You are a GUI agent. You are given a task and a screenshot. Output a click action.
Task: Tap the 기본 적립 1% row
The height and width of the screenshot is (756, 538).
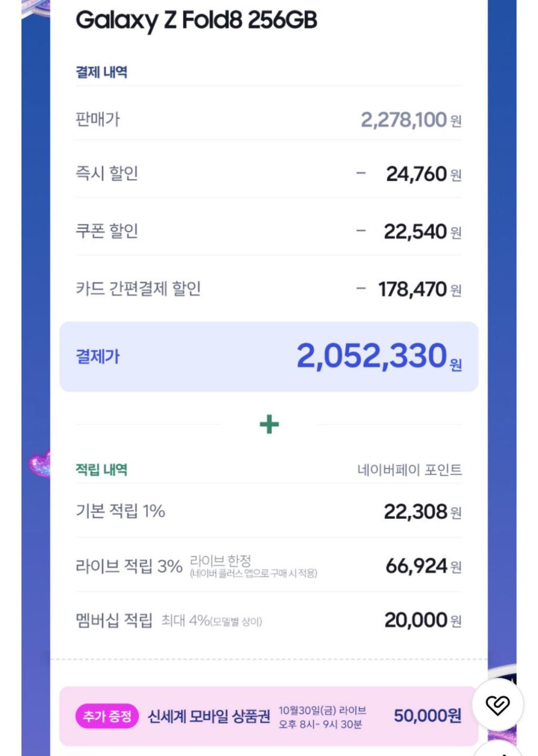(x=269, y=511)
